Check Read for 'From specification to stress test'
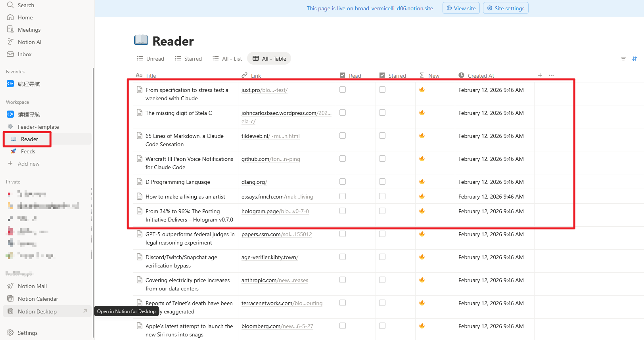644x340 pixels. click(x=343, y=90)
